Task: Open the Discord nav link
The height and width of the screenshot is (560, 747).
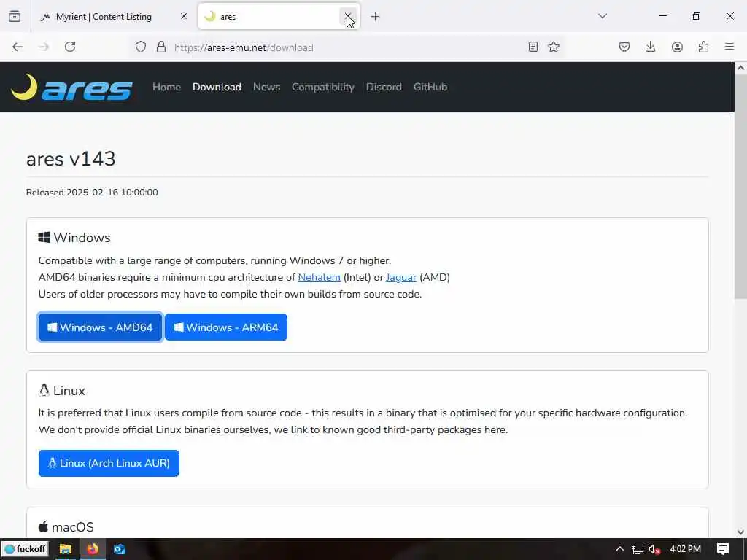Action: coord(384,87)
